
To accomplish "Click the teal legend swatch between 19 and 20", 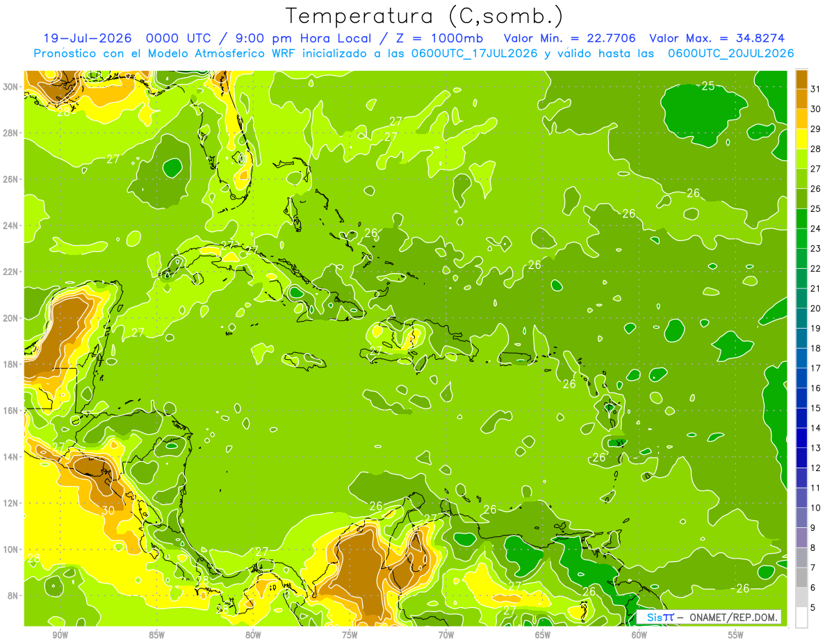I will click(801, 318).
